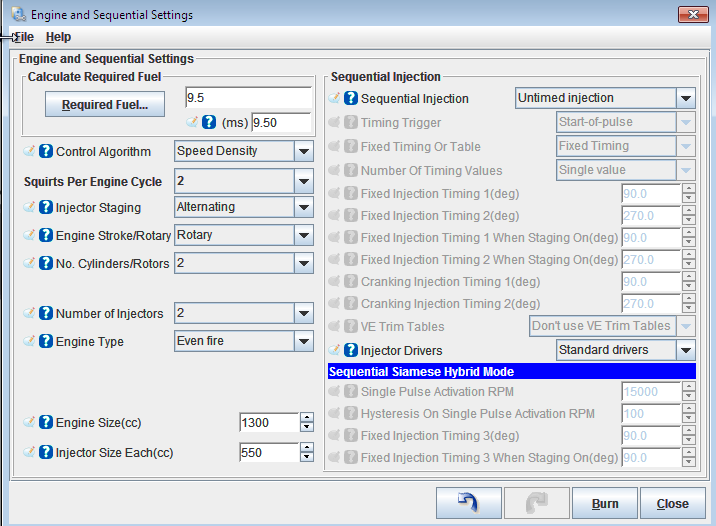Click pencil note icon beside Engine Size(cc)
The image size is (716, 526).
[x=29, y=422]
